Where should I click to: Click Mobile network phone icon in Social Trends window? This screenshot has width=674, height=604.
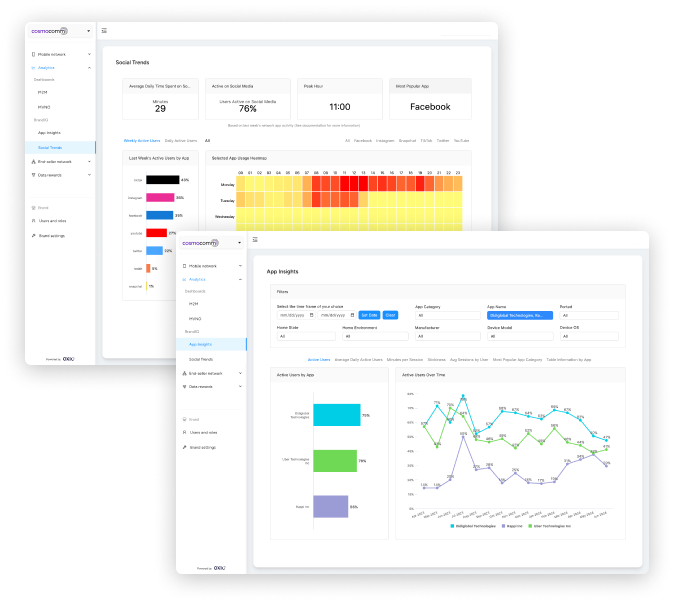coord(34,54)
